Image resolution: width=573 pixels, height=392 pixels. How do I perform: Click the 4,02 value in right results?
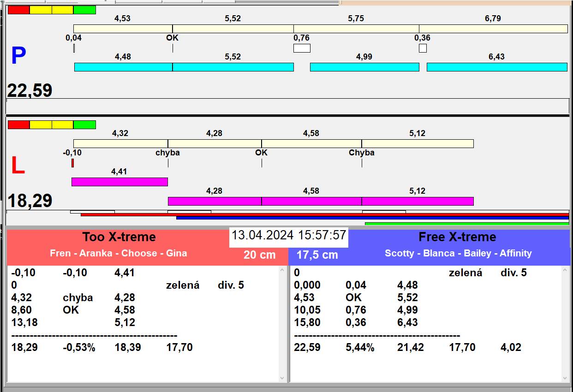[511, 347]
